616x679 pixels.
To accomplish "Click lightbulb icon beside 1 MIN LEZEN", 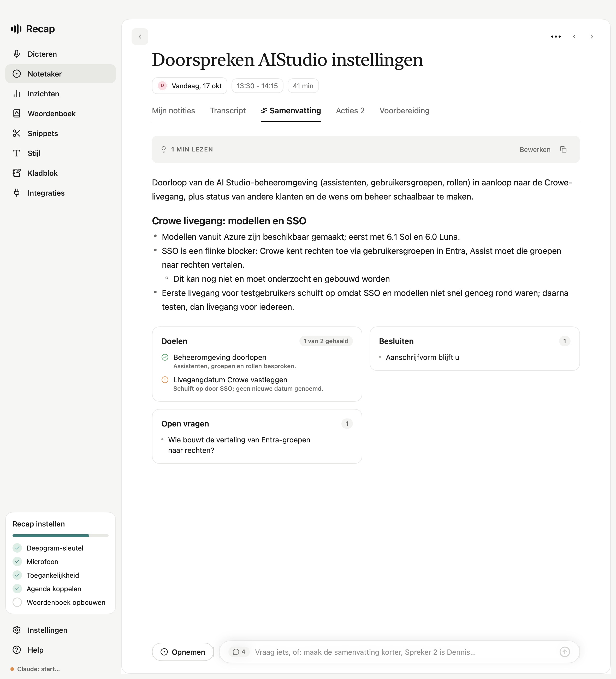I will click(x=164, y=150).
